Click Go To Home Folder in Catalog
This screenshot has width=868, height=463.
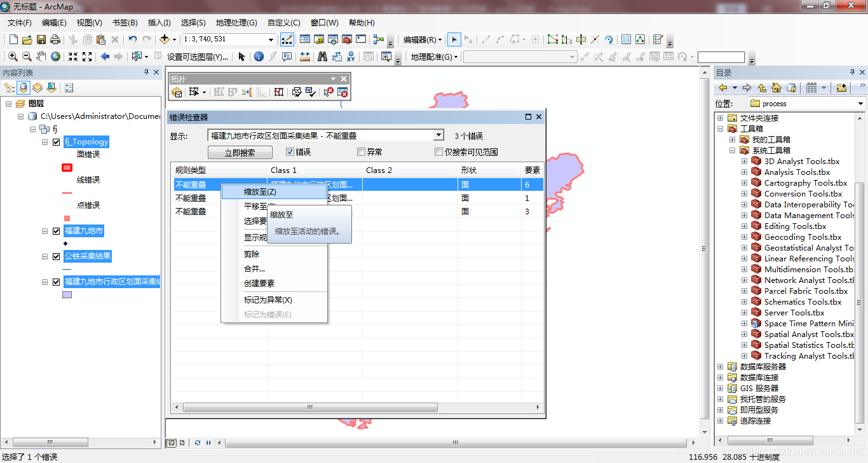pos(776,88)
